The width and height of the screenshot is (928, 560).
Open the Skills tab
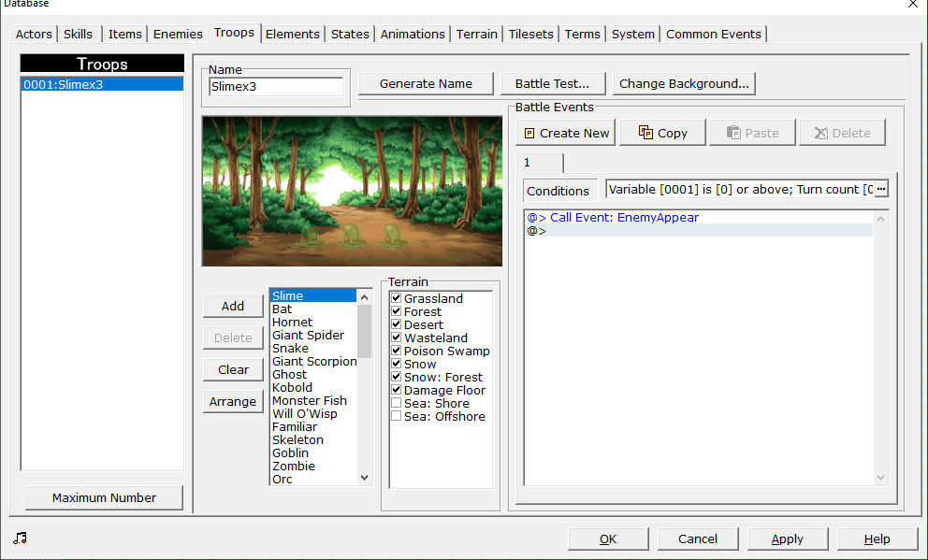click(79, 35)
